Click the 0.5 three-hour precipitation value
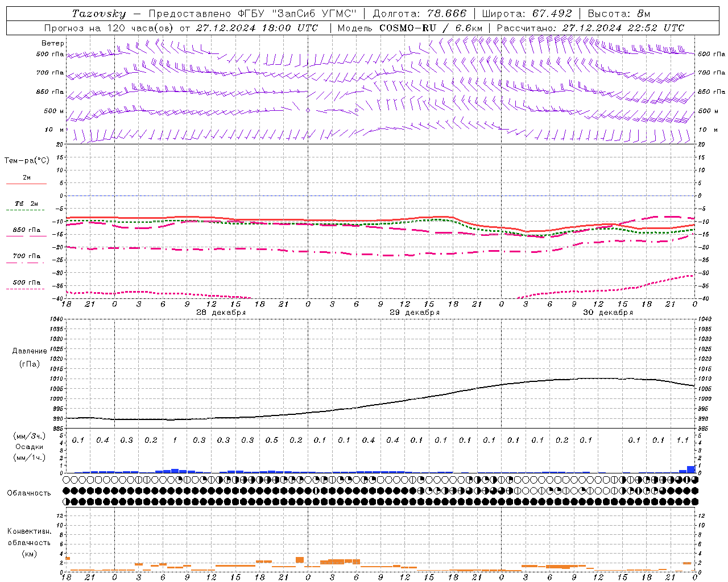Screen dimensions: 728x582 272,440
